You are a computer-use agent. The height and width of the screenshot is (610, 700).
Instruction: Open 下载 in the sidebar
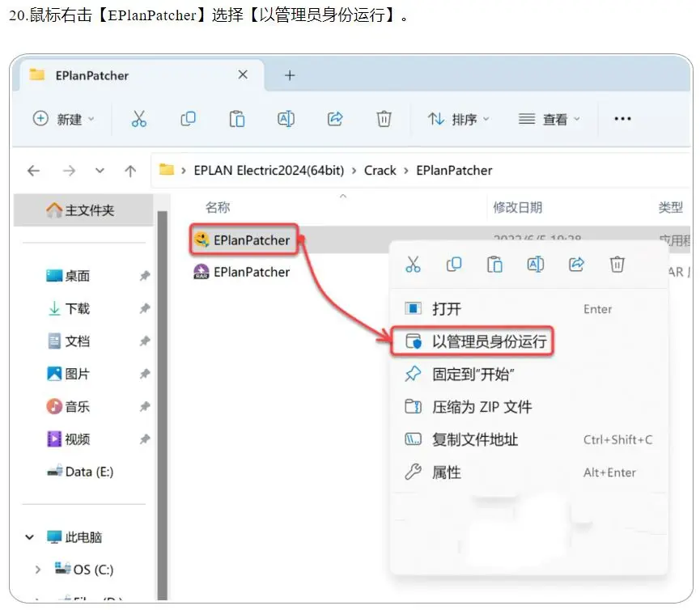(68, 308)
